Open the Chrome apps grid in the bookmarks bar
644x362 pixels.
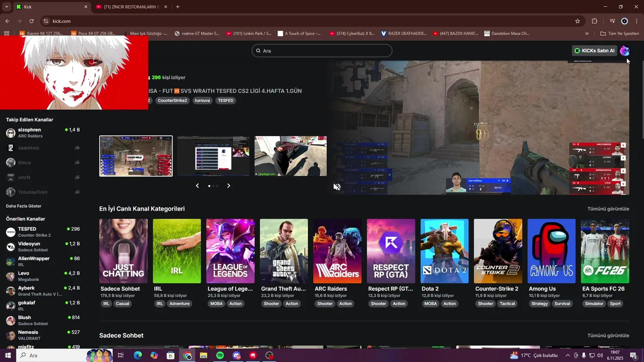7,34
